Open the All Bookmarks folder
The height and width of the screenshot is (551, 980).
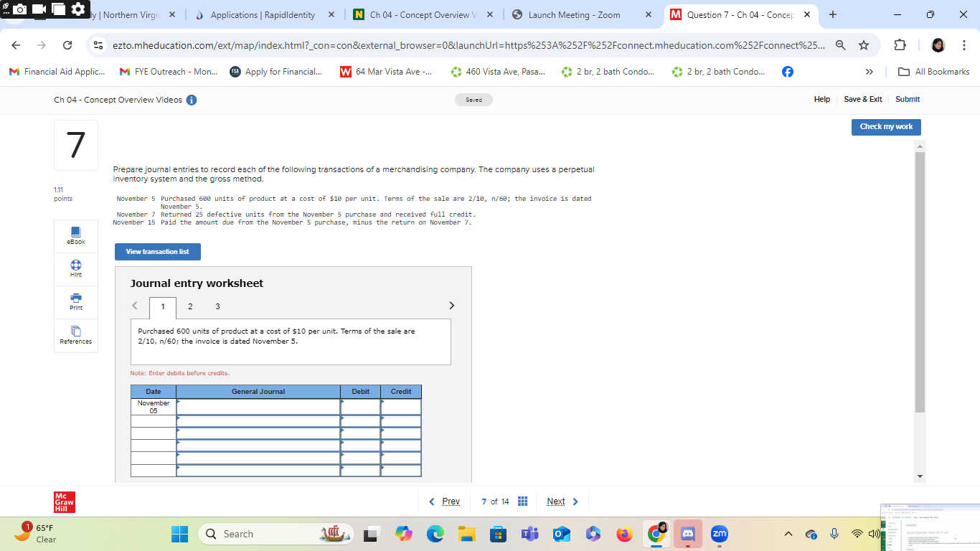(x=935, y=72)
